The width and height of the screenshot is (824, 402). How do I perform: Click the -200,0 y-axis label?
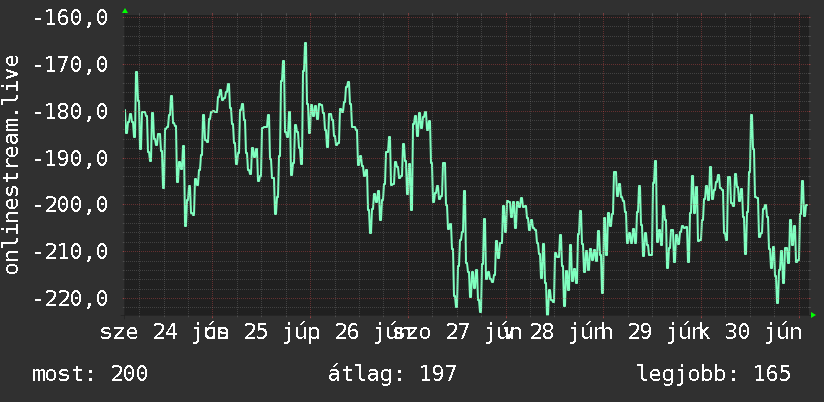(70, 204)
